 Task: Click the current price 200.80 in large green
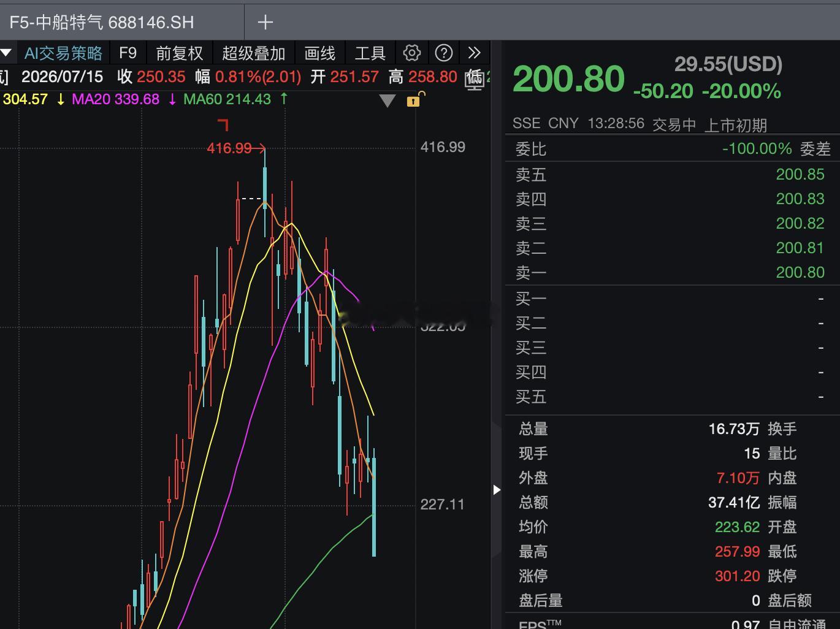(x=568, y=80)
